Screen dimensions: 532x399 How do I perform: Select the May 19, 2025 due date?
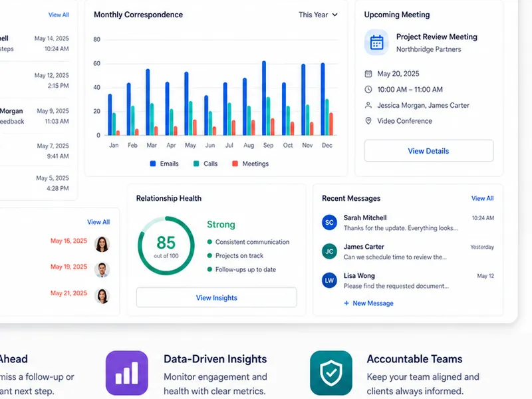69,267
